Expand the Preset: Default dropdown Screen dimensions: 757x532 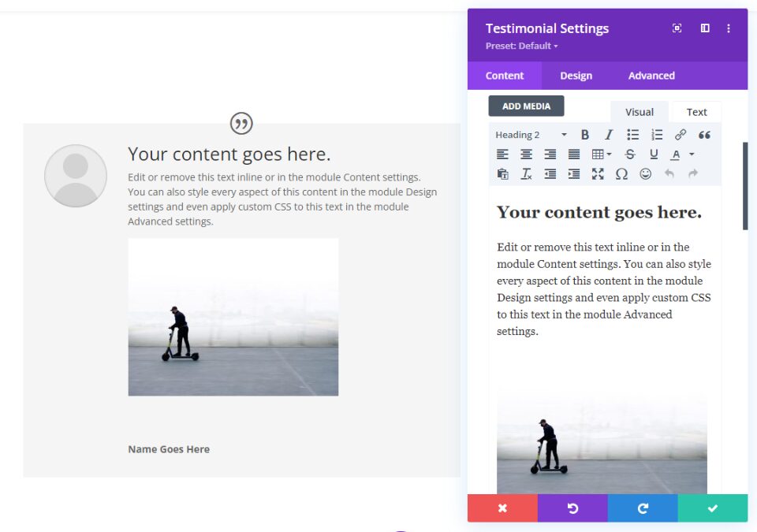tap(521, 46)
